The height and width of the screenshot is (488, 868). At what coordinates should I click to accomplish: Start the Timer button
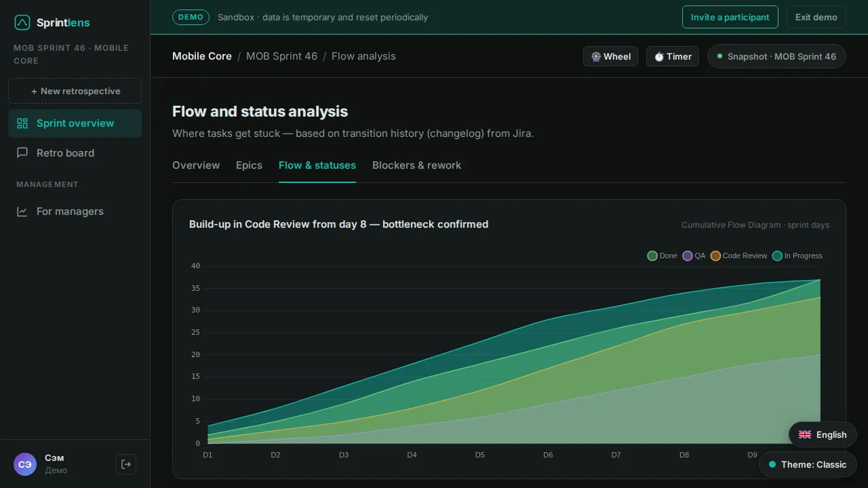(673, 56)
